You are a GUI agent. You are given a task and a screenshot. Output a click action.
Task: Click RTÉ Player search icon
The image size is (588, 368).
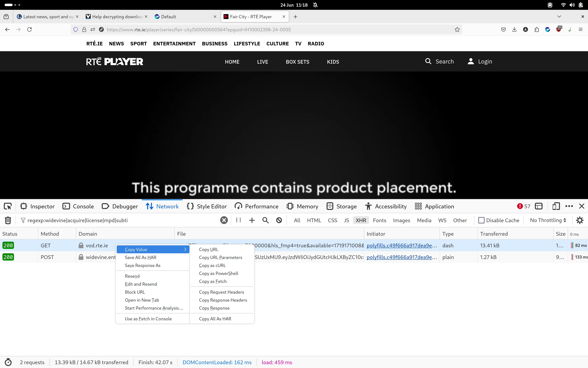[428, 61]
